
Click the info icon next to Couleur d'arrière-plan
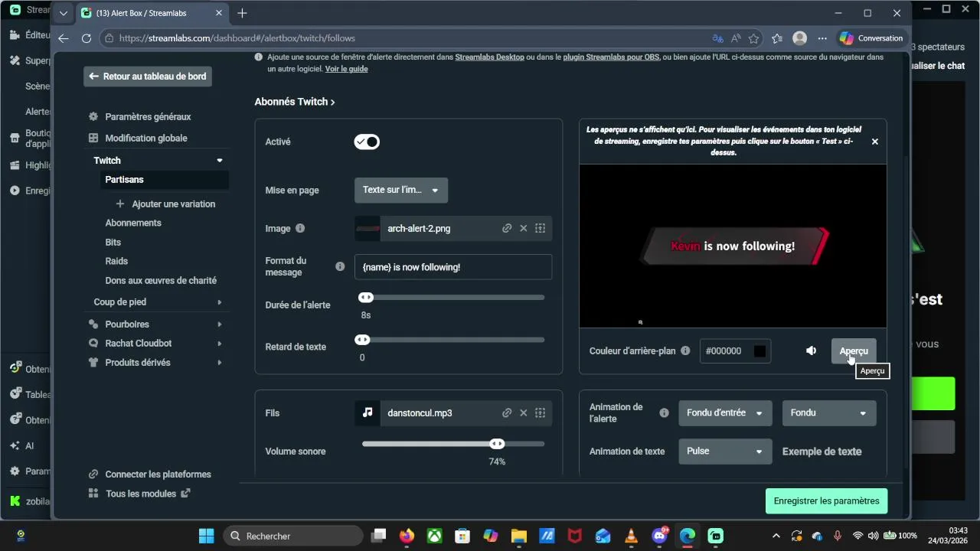[685, 350]
